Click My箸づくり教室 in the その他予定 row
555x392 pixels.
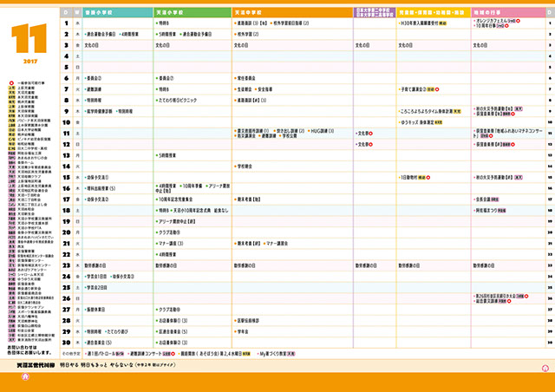[272, 354]
